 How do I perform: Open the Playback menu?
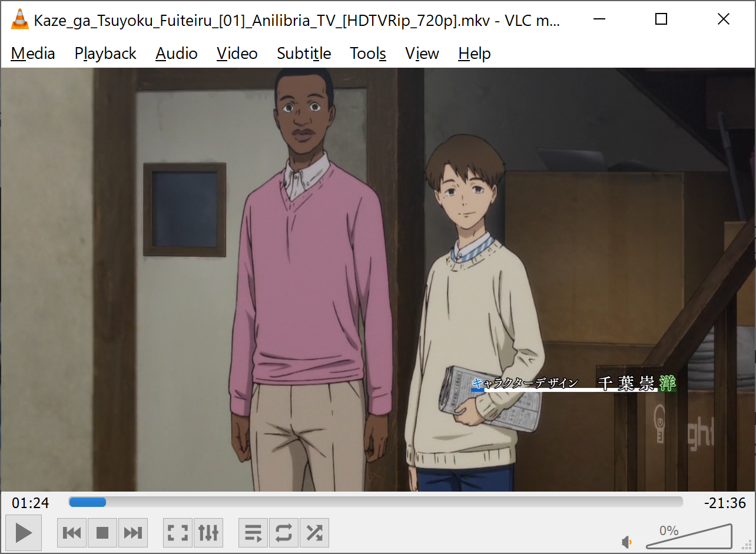(x=105, y=54)
